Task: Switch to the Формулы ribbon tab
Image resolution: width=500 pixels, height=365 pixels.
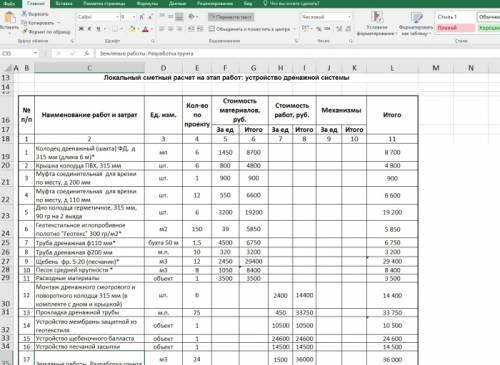Action: click(x=147, y=3)
